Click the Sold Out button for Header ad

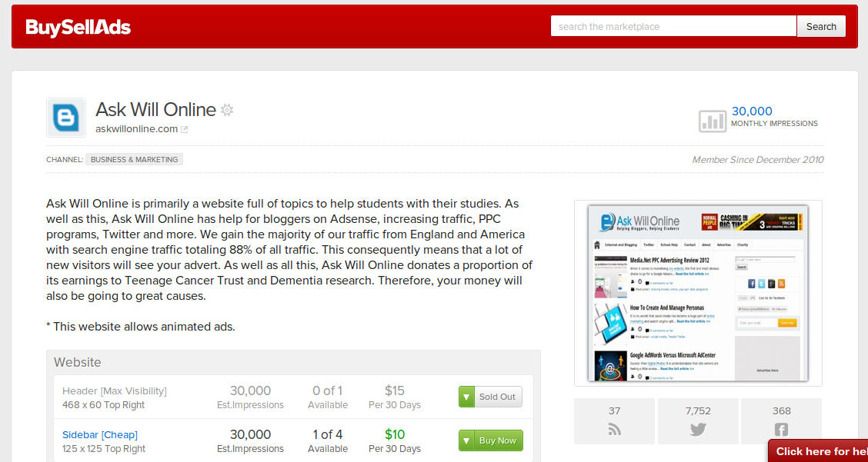click(x=497, y=397)
